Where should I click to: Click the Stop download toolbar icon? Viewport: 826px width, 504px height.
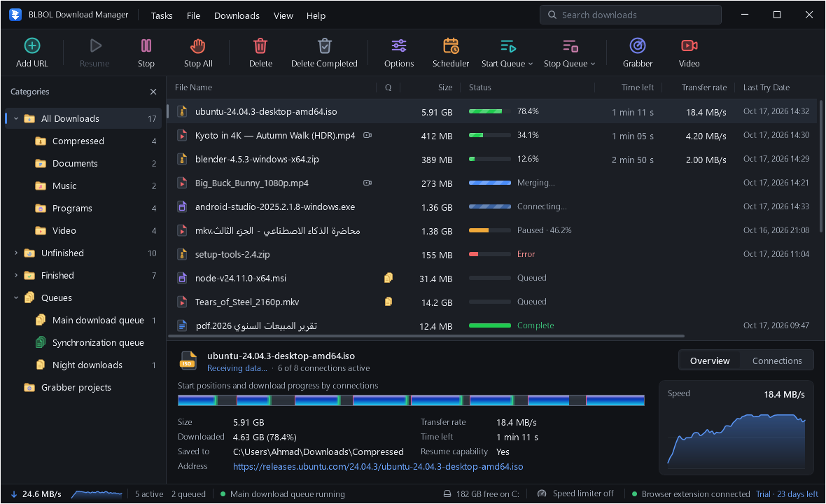pos(146,45)
